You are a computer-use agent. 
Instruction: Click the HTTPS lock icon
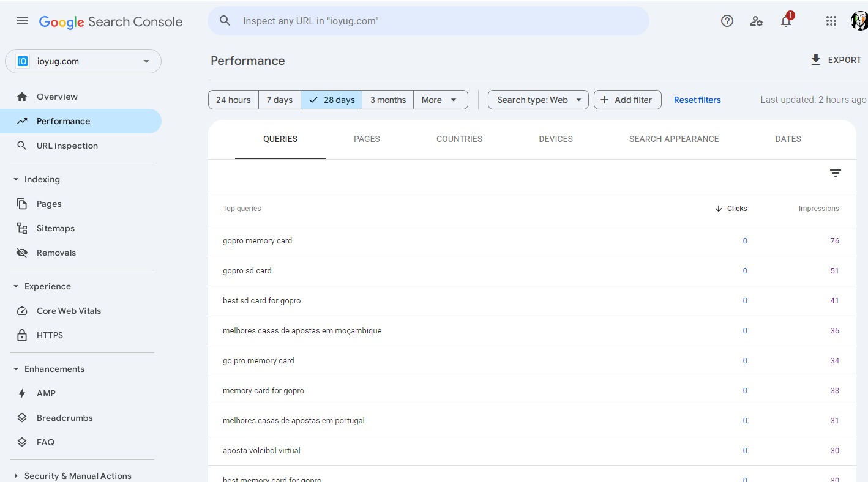point(22,335)
